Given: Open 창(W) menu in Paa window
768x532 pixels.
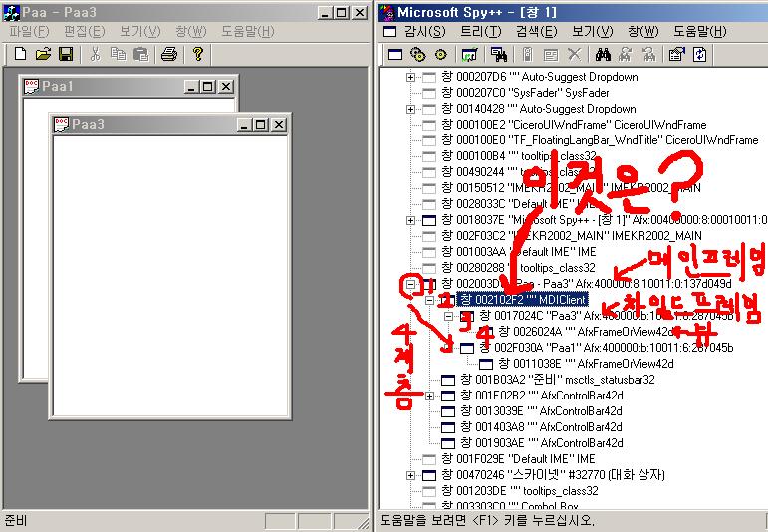Looking at the screenshot, I should (191, 31).
